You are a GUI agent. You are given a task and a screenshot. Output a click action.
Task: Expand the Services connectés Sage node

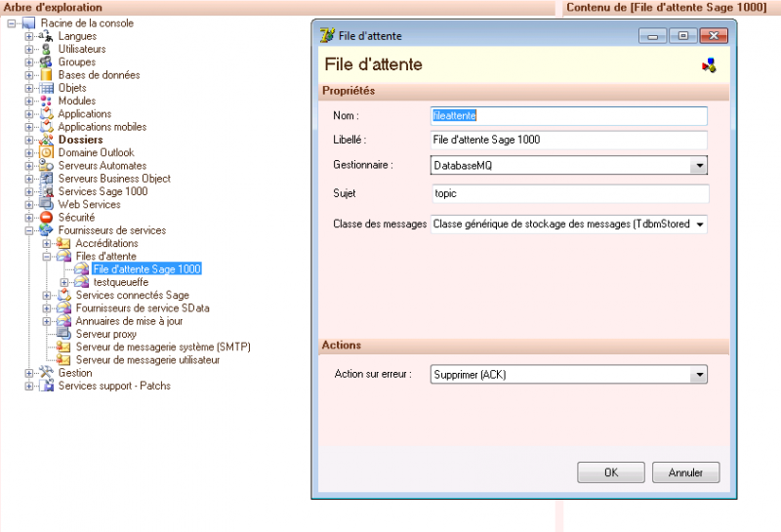point(46,296)
